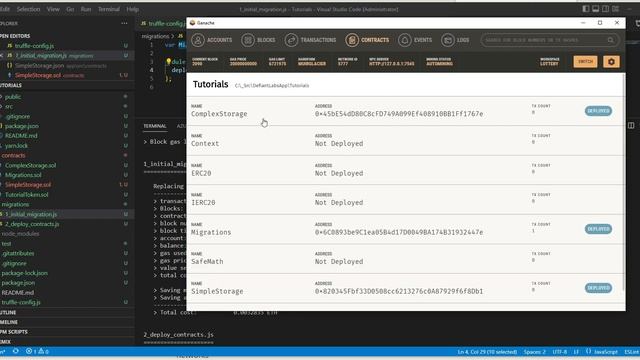The height and width of the screenshot is (360, 640).
Task: Open package-lock.json in Explorer tree
Action: coord(24,273)
